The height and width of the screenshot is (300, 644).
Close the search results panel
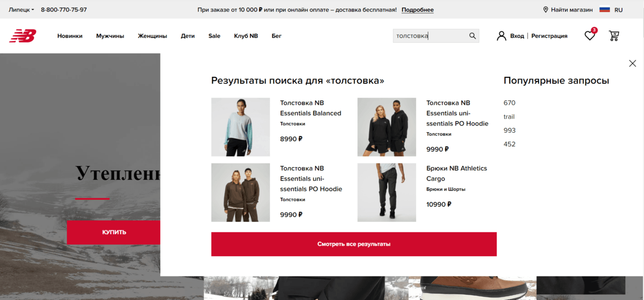[x=632, y=63]
